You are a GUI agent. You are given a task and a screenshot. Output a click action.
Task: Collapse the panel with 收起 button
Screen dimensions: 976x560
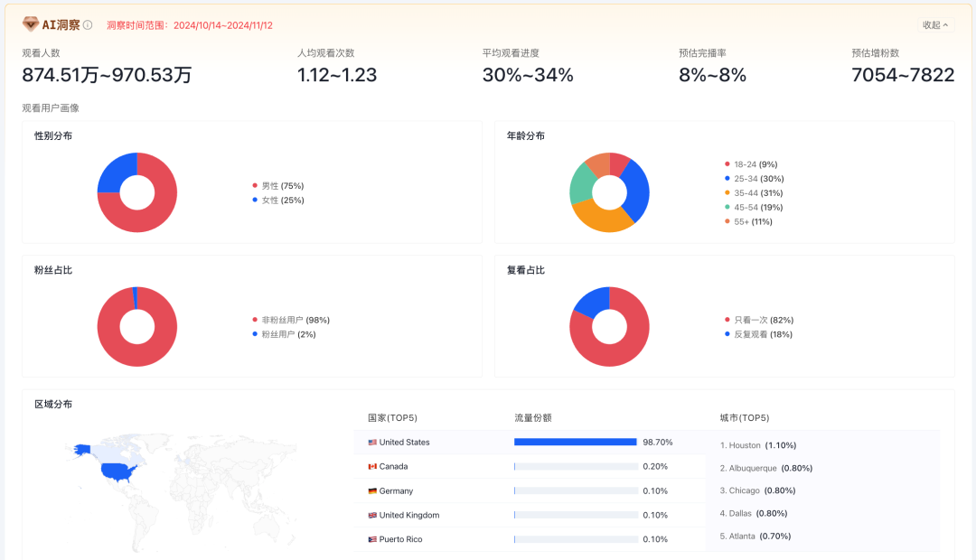[x=935, y=25]
